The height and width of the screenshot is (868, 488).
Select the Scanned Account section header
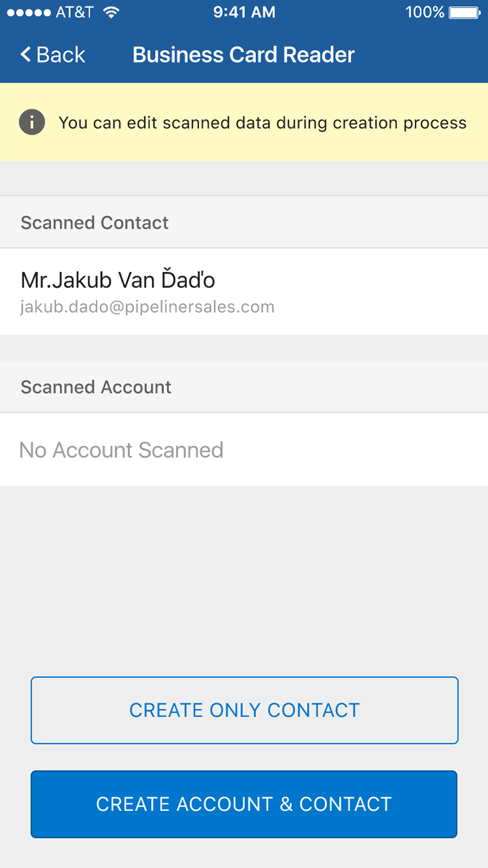coord(96,387)
